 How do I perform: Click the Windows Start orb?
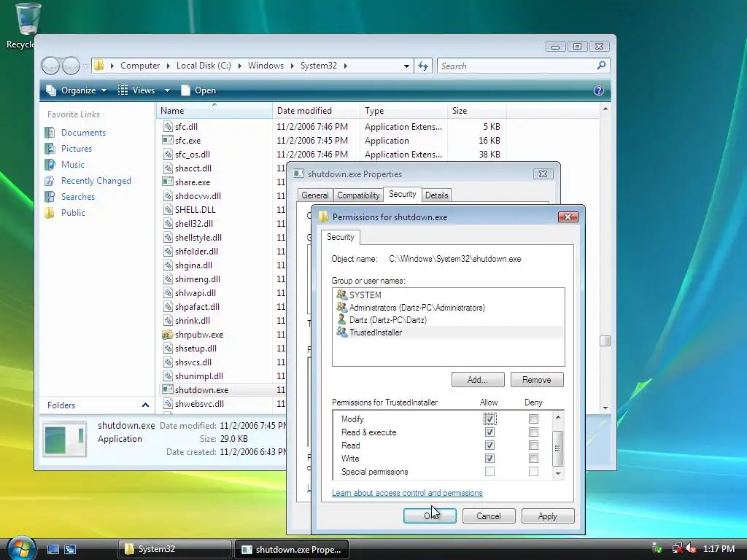(21, 548)
